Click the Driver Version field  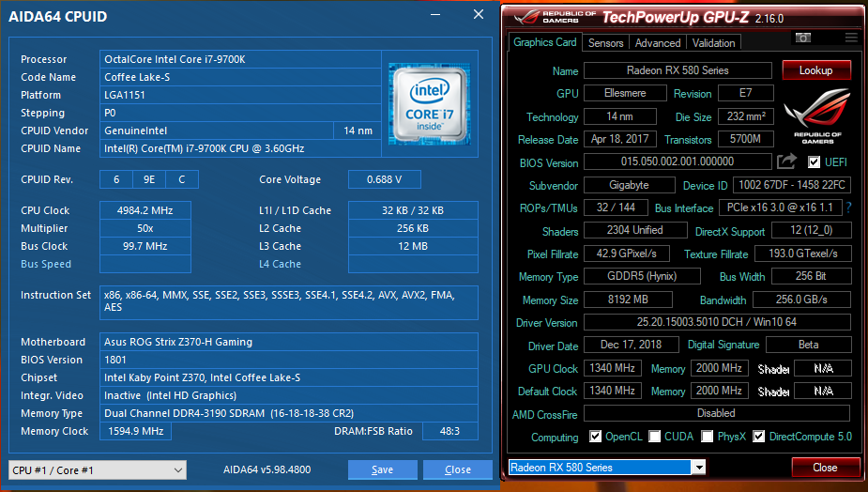[717, 322]
